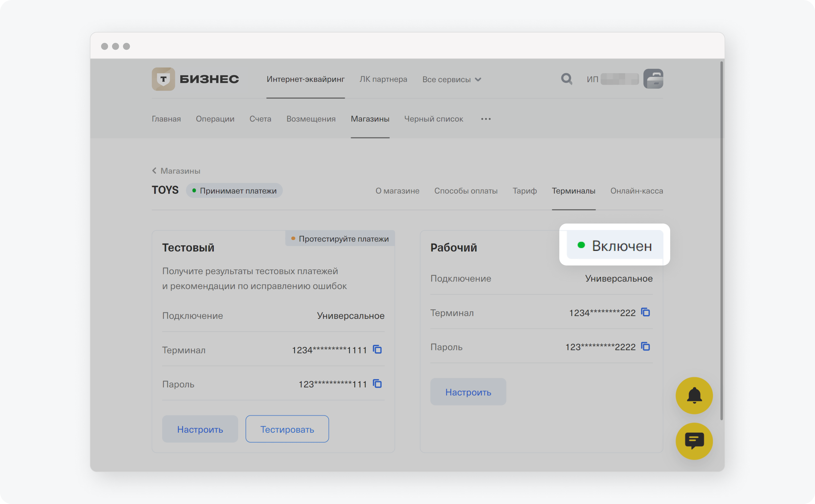Click Протестируйте платежи status badge
The height and width of the screenshot is (504, 815).
(340, 239)
